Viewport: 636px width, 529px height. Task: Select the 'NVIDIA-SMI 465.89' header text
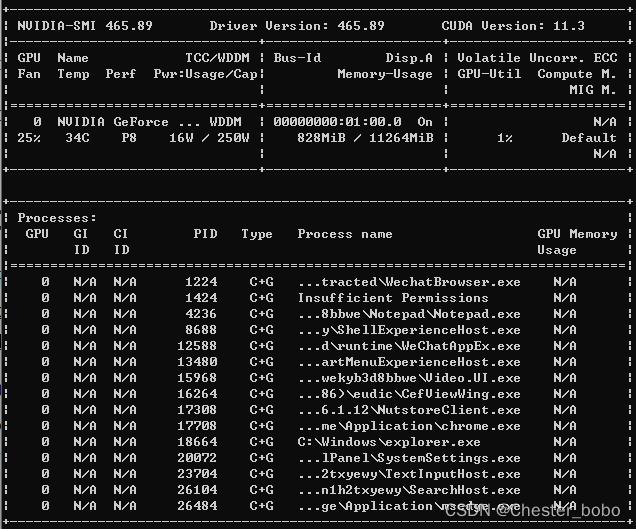click(85, 26)
